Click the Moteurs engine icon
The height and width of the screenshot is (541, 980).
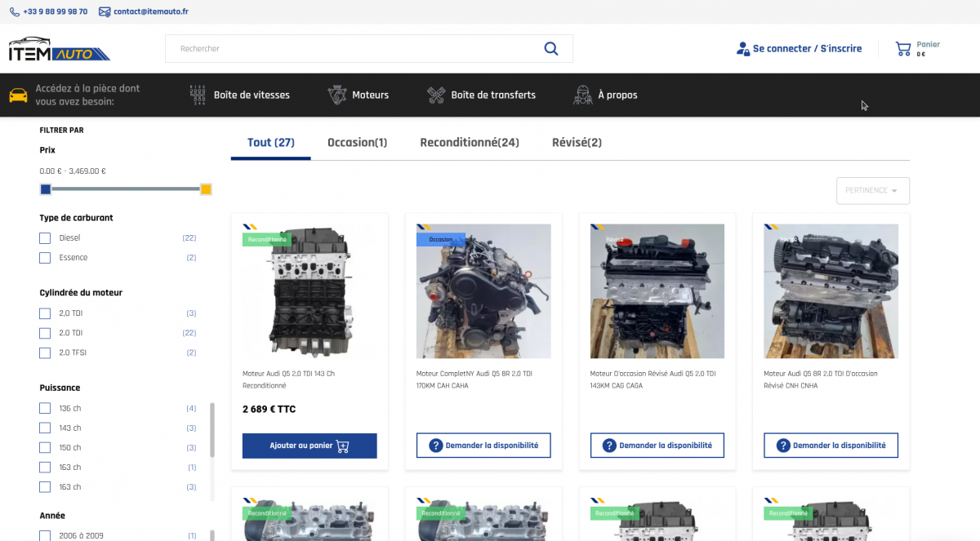click(x=337, y=95)
